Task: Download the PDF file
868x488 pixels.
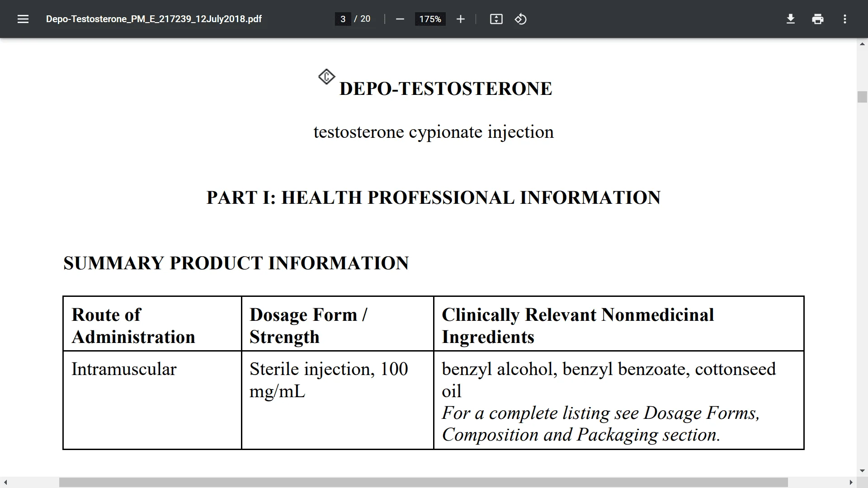Action: (791, 19)
